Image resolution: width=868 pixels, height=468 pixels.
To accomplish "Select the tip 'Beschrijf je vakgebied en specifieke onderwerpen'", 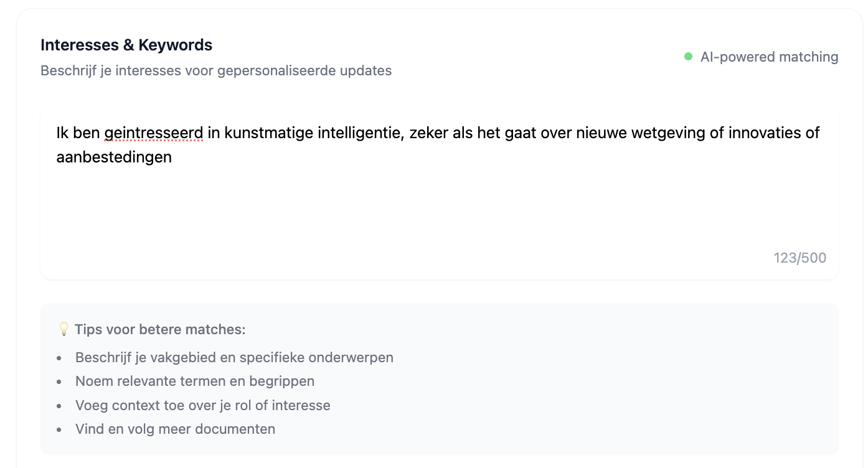I will (234, 358).
